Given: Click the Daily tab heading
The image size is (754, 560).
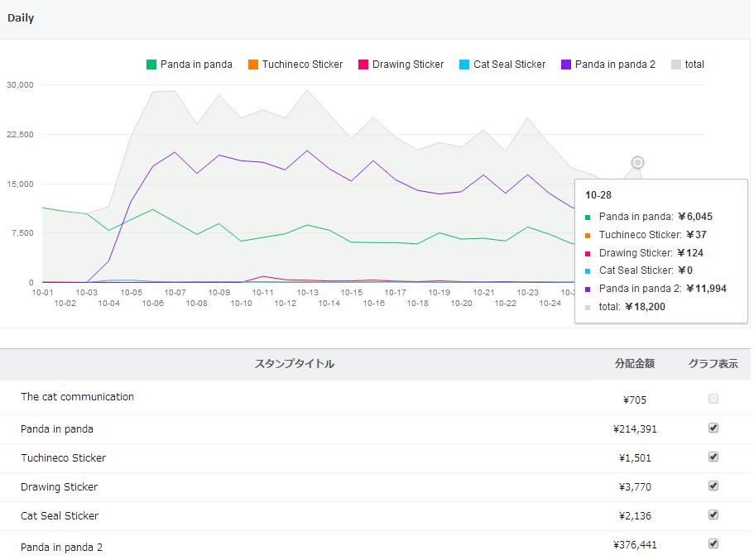Looking at the screenshot, I should [21, 17].
